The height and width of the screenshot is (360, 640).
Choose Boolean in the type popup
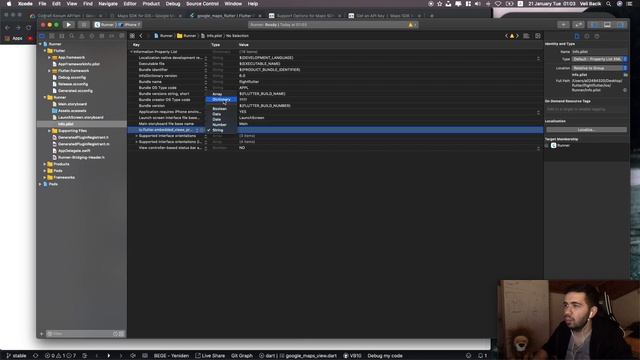(x=221, y=109)
